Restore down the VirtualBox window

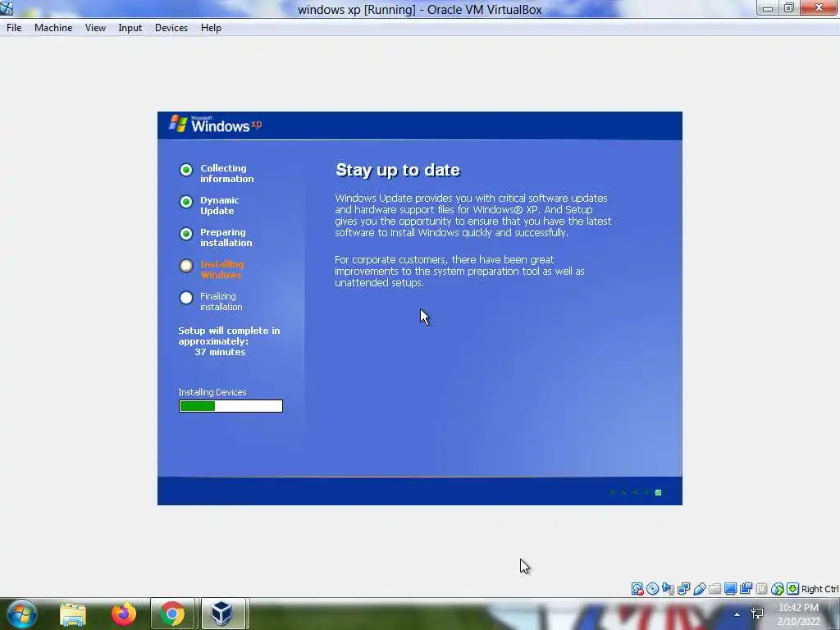coord(789,8)
